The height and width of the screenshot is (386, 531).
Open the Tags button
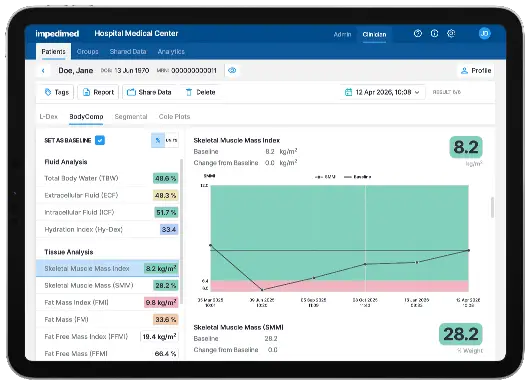click(57, 92)
